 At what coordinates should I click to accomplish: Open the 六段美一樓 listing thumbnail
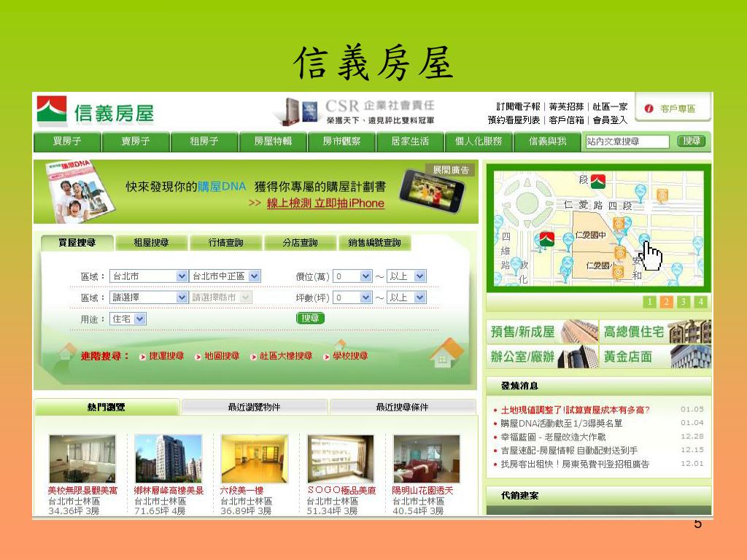pyautogui.click(x=255, y=459)
